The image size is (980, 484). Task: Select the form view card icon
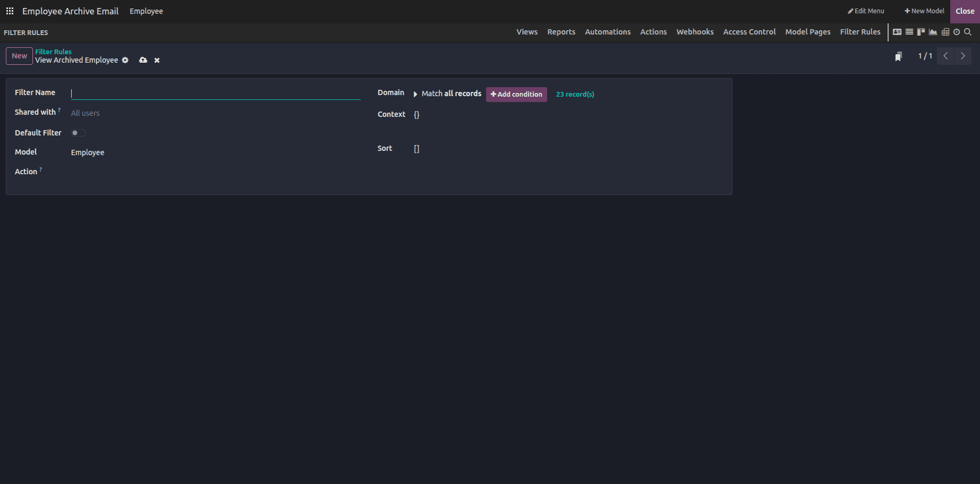coord(897,32)
